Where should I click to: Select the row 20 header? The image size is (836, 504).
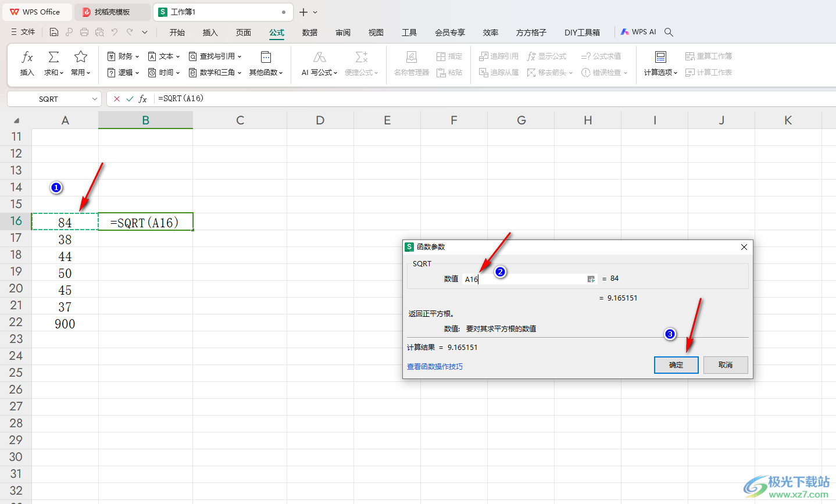click(16, 289)
